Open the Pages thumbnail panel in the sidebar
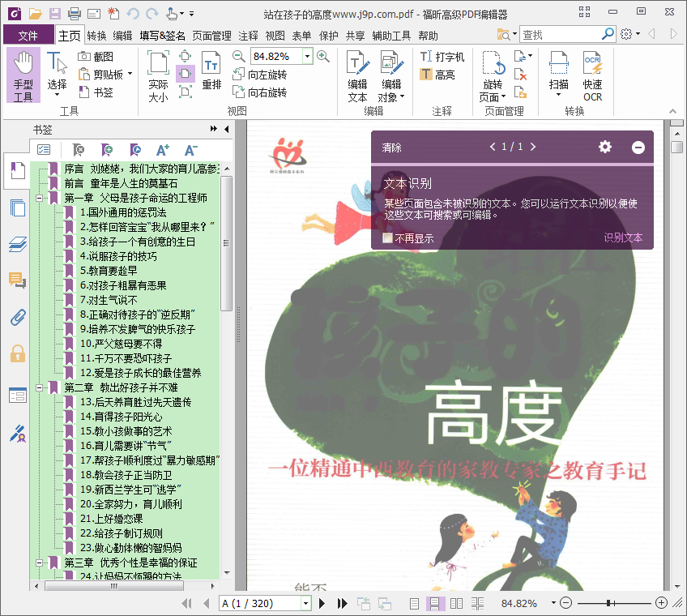Viewport: 687px width, 616px height. click(18, 207)
